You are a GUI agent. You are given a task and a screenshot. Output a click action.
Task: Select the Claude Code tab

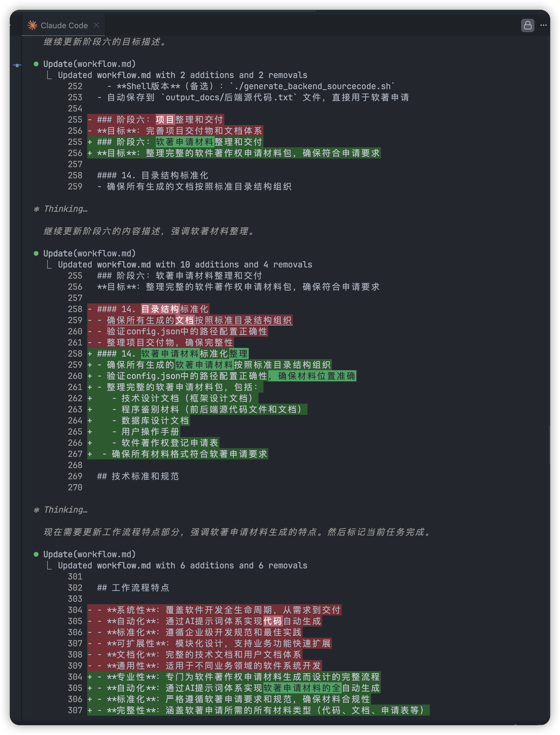[x=64, y=26]
